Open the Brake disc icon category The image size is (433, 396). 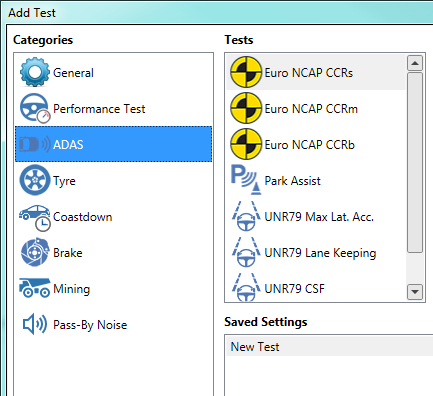35,252
